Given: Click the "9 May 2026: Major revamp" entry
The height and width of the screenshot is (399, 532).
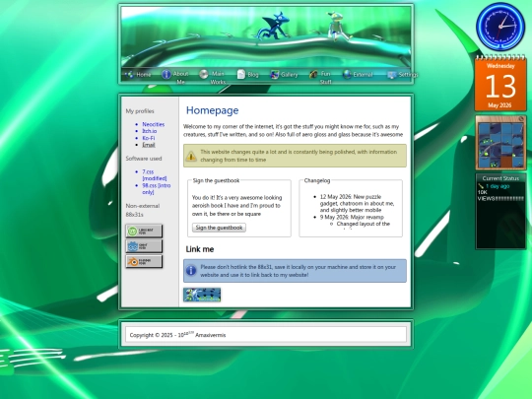Looking at the screenshot, I should (352, 217).
